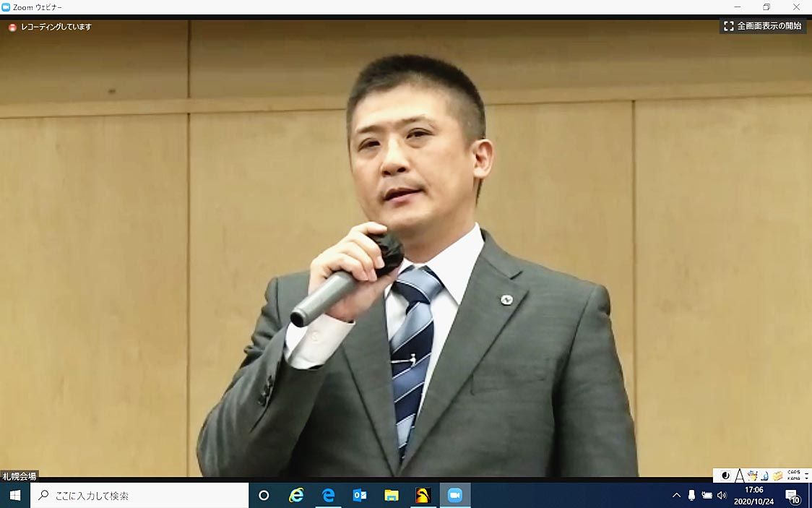Image resolution: width=812 pixels, height=508 pixels.
Task: Launch Microsoft Edge from the taskbar
Action: pyautogui.click(x=328, y=496)
